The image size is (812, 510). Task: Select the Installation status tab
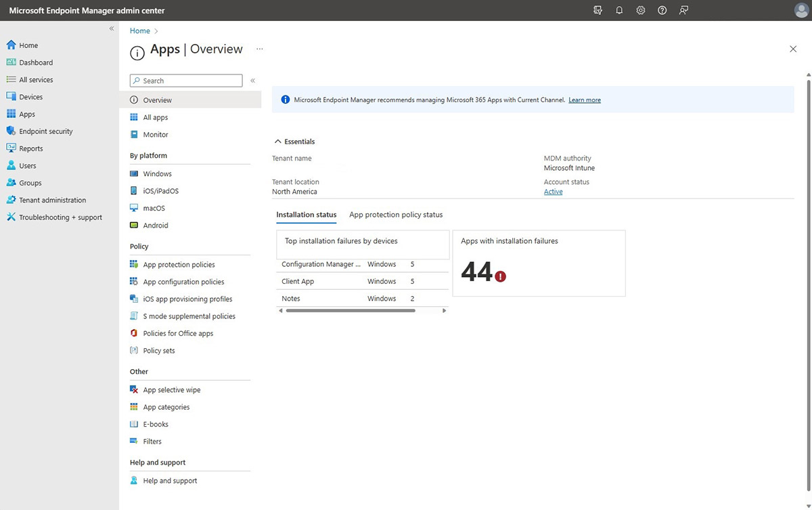coord(306,215)
